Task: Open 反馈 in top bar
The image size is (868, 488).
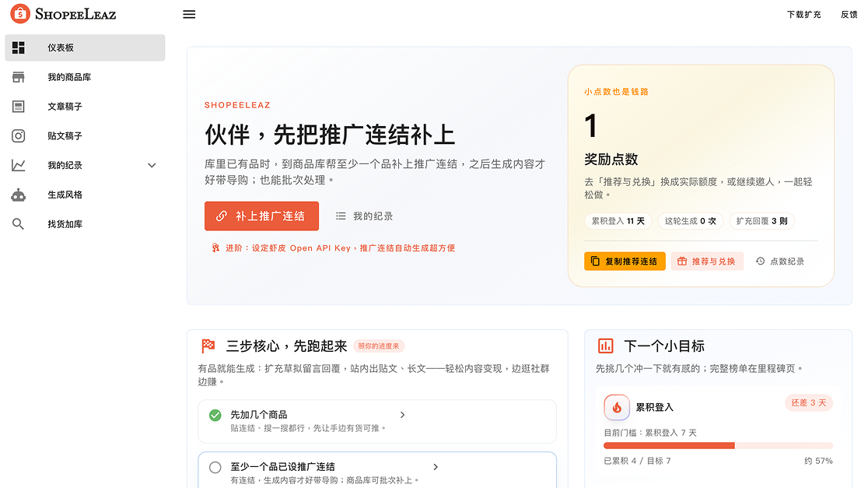Action: coord(849,15)
